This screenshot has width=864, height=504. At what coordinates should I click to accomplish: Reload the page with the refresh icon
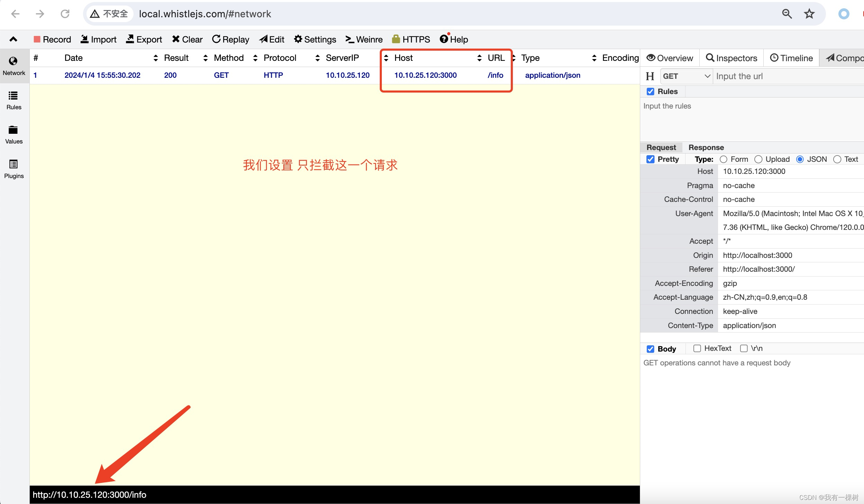click(x=65, y=14)
